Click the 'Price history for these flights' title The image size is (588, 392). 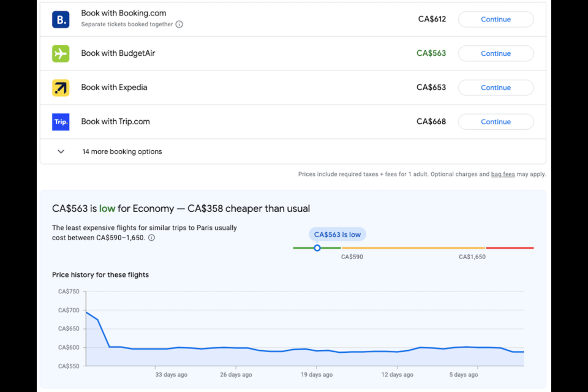(100, 275)
